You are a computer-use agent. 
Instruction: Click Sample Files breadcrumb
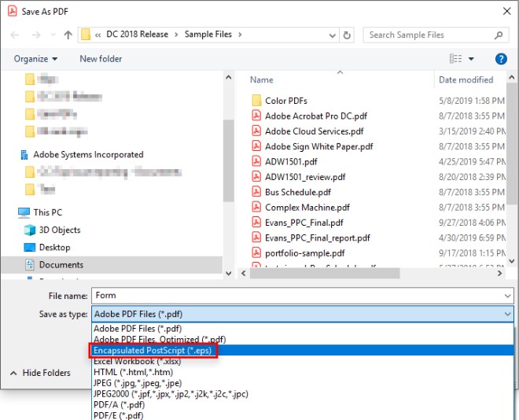coord(208,35)
